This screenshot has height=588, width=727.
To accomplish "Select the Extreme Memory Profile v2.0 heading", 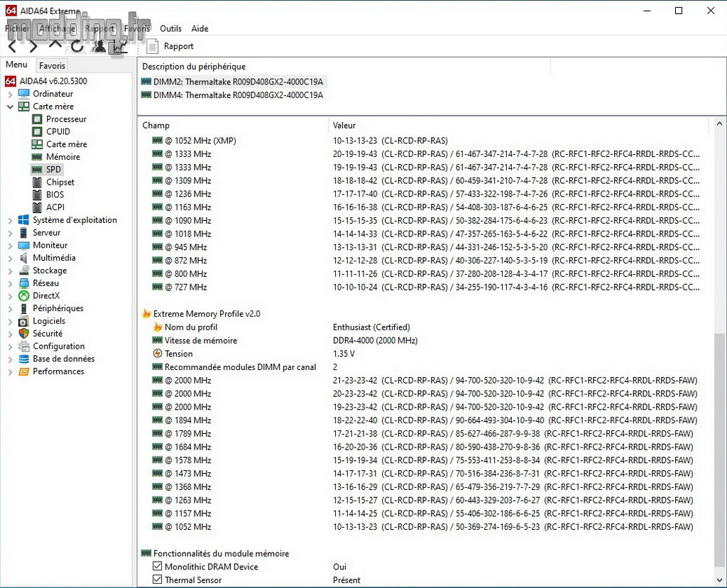I will [207, 314].
